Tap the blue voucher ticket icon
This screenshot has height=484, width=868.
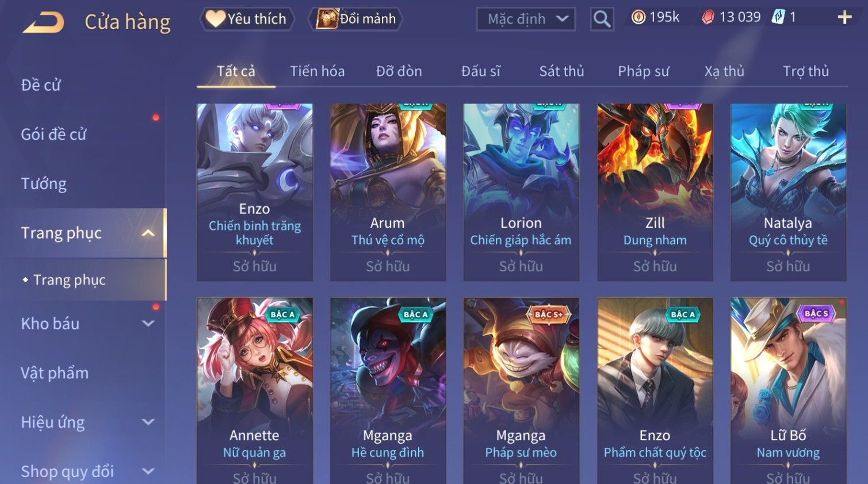pos(778,17)
